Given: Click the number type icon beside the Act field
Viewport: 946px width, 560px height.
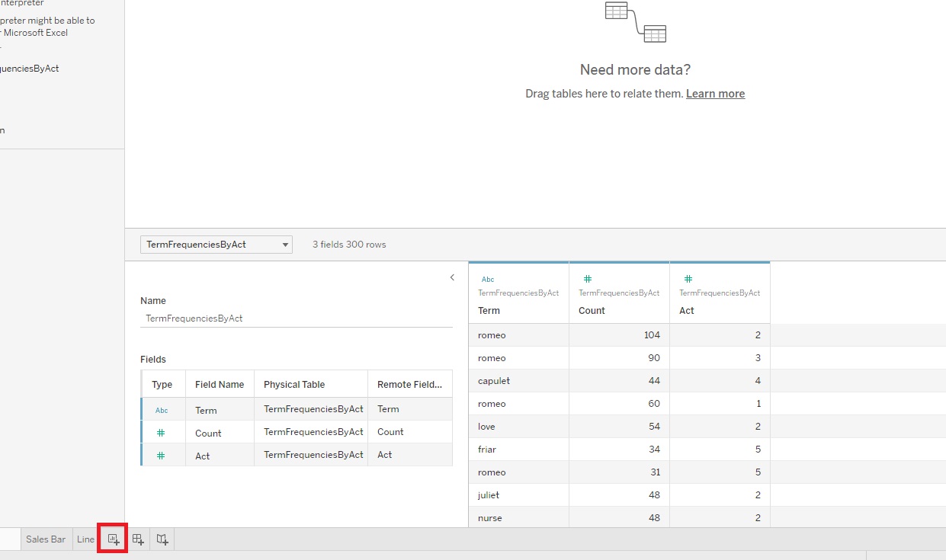Looking at the screenshot, I should coord(162,456).
